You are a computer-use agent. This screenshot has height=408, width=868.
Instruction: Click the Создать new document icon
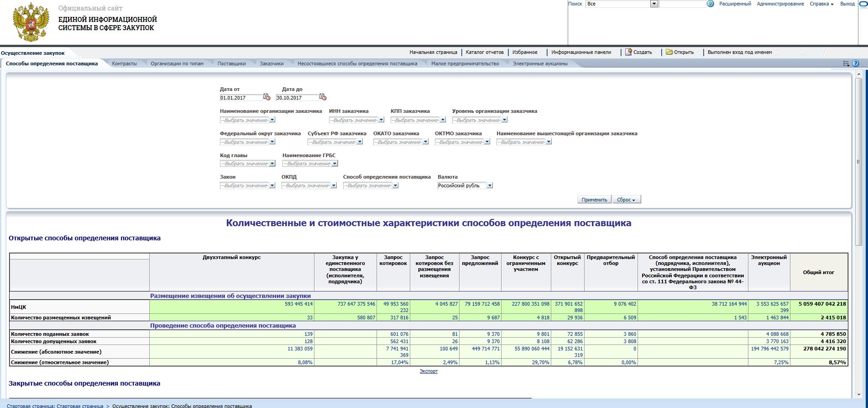(628, 52)
